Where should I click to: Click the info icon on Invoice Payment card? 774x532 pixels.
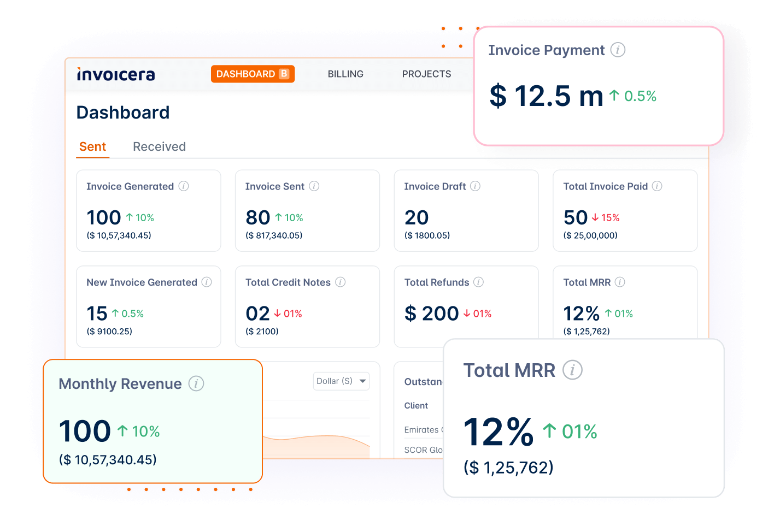(x=618, y=50)
